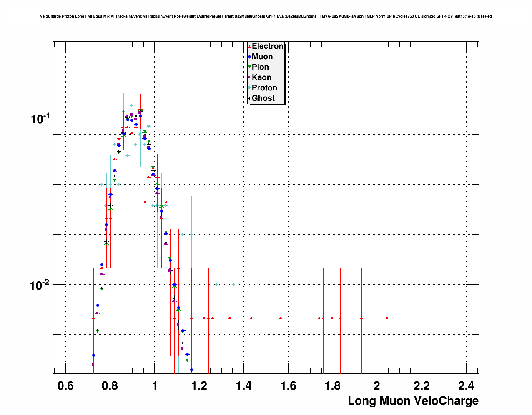Screen dimensions: 532x415
Task: Click the red Electron data point near x=1.57
Action: [x=281, y=317]
